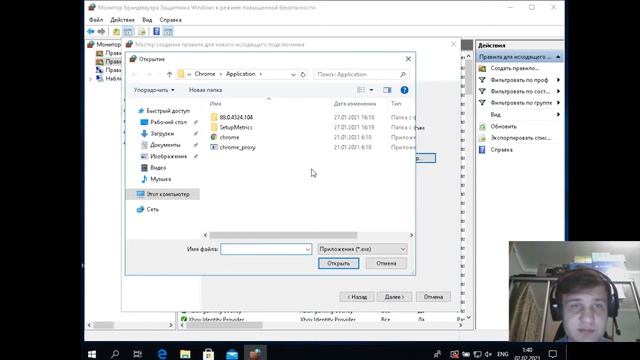Click the Chrome breadcrumb in address bar
640x360 pixels.
coord(205,74)
